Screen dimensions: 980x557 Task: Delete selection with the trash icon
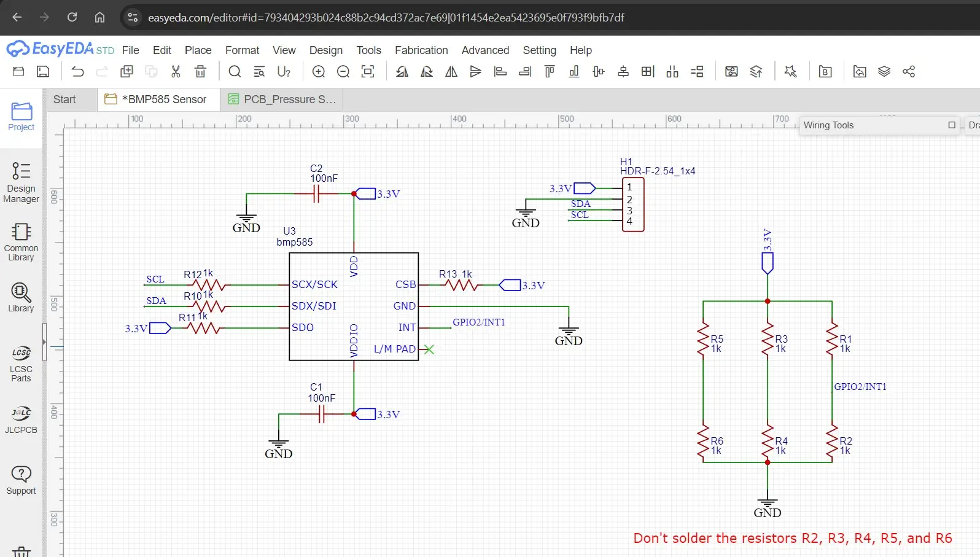pos(200,71)
